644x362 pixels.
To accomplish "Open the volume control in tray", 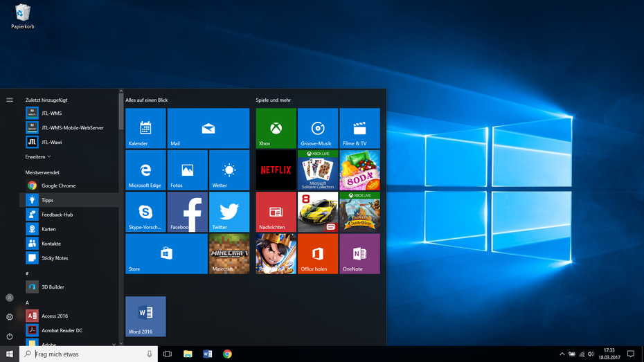I will point(591,354).
